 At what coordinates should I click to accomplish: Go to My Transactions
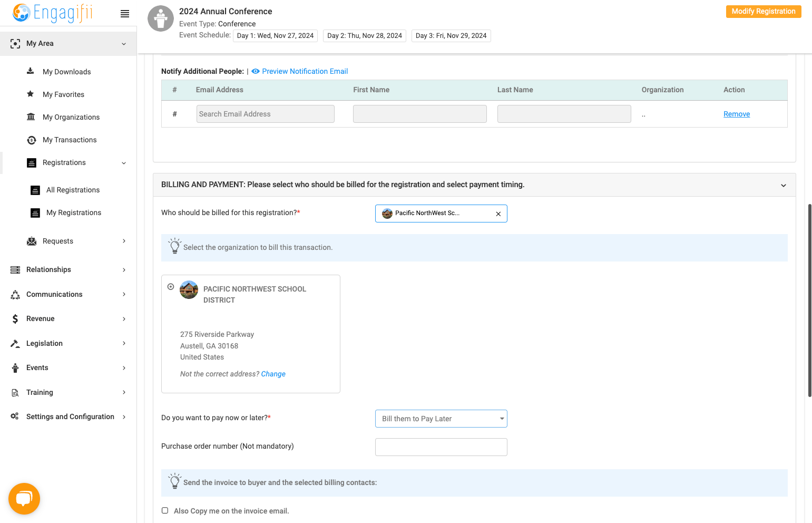click(x=70, y=140)
